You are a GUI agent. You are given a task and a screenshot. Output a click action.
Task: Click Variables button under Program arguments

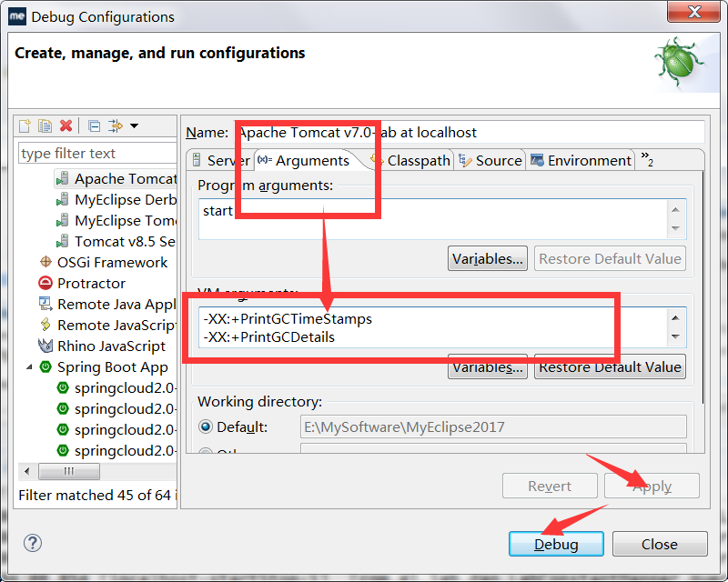[x=488, y=258]
